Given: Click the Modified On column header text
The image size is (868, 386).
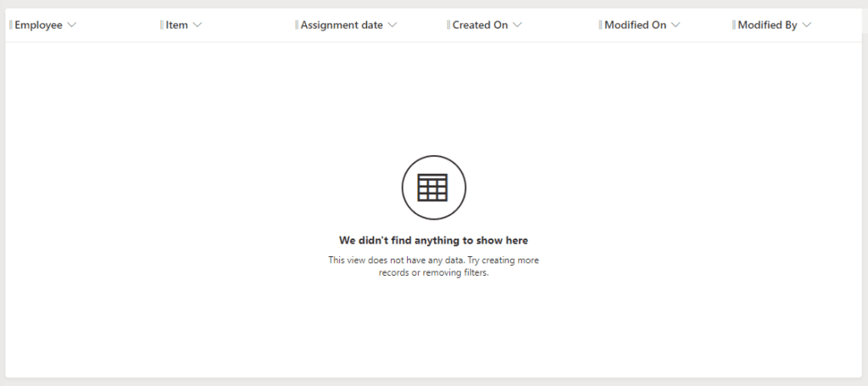Looking at the screenshot, I should click(635, 25).
